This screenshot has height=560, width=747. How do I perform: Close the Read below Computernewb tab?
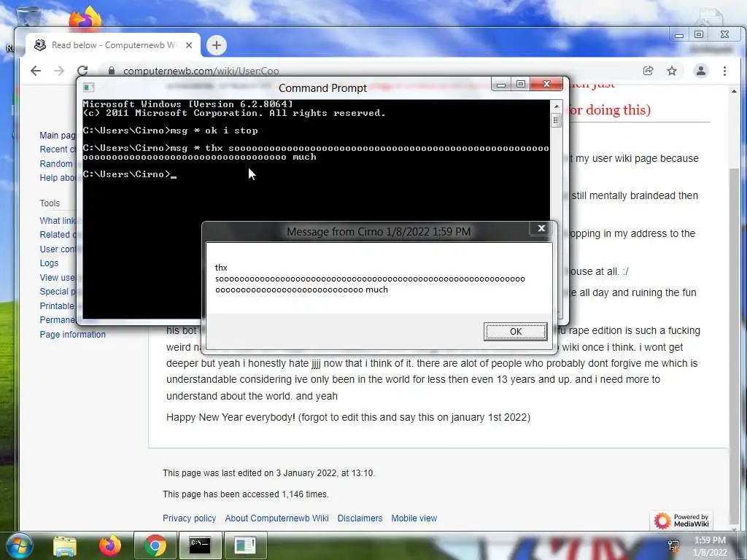(x=189, y=45)
